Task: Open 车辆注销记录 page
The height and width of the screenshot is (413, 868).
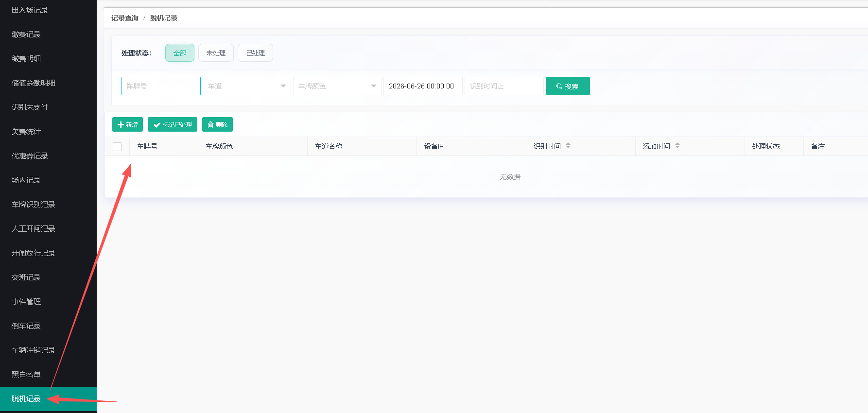Action: (34, 350)
